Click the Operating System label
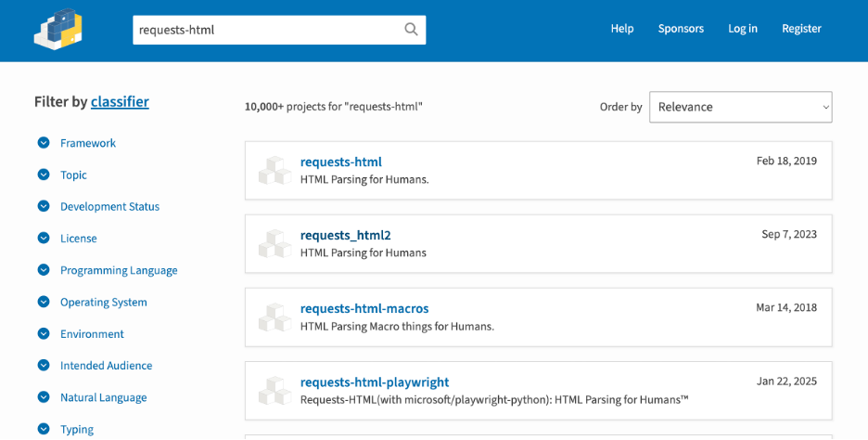The image size is (868, 440). coord(104,303)
